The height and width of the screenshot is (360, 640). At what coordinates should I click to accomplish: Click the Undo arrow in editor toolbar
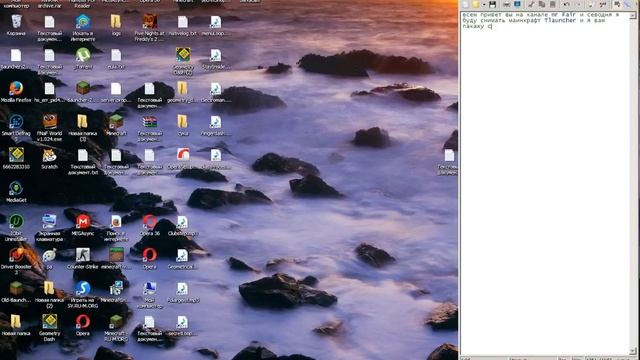[x=567, y=4]
